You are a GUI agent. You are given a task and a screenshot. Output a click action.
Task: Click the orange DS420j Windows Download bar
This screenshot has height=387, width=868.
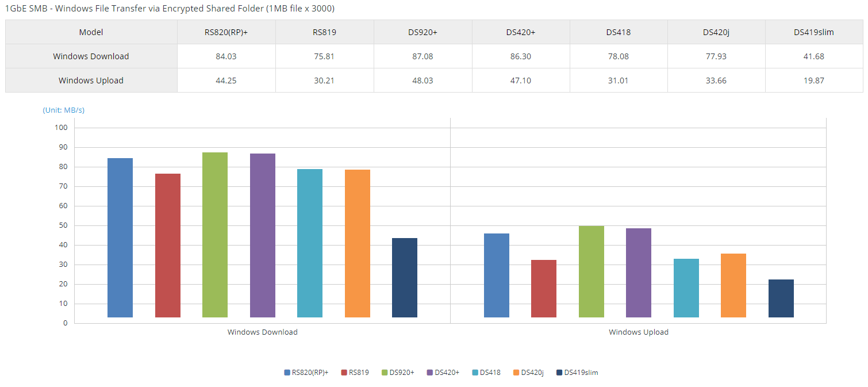pos(358,243)
